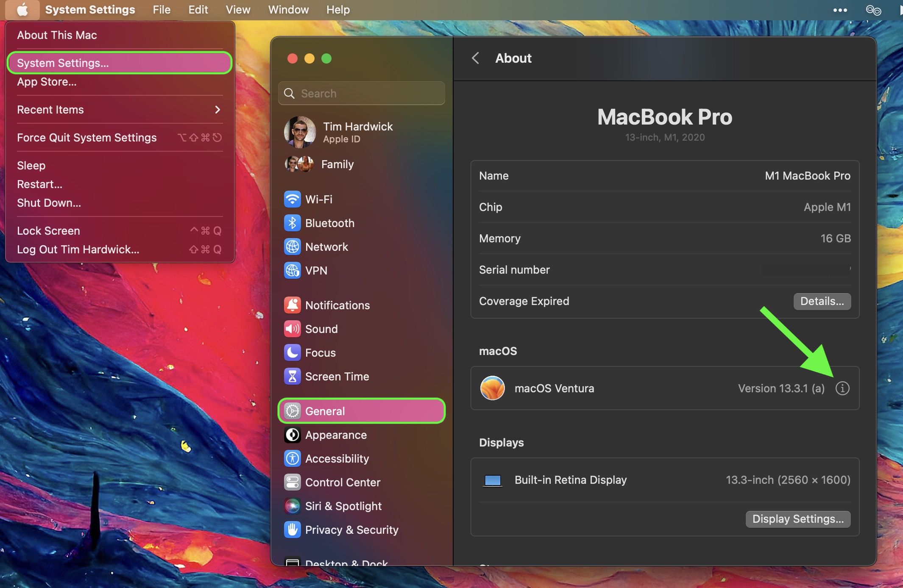Expand the Recent Items submenu
Image resolution: width=903 pixels, height=588 pixels.
(120, 110)
